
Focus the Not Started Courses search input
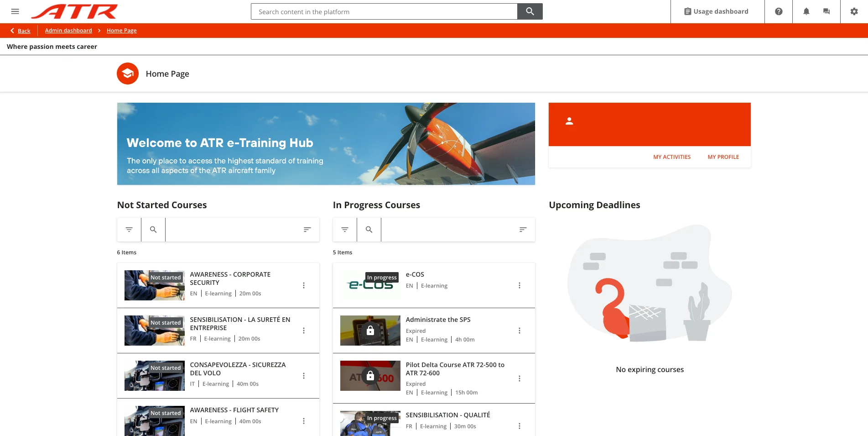(230, 230)
